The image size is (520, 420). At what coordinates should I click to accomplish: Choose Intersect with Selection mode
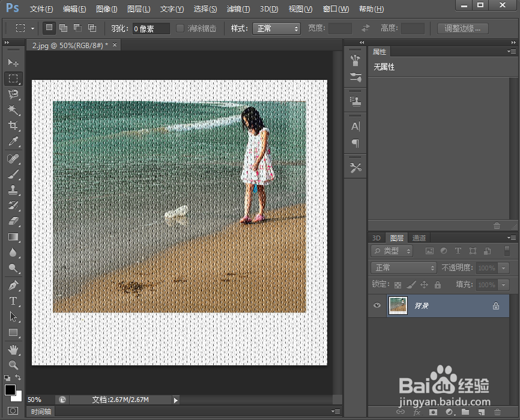(92, 28)
